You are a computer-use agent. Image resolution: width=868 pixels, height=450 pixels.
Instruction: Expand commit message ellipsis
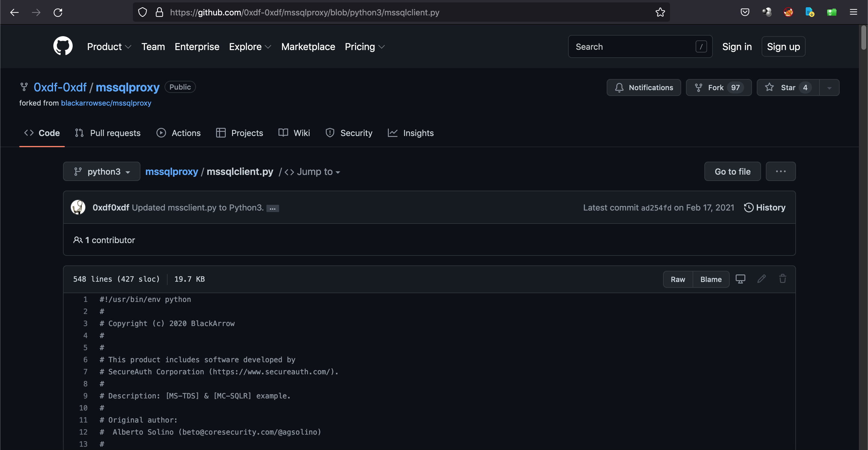pos(272,208)
